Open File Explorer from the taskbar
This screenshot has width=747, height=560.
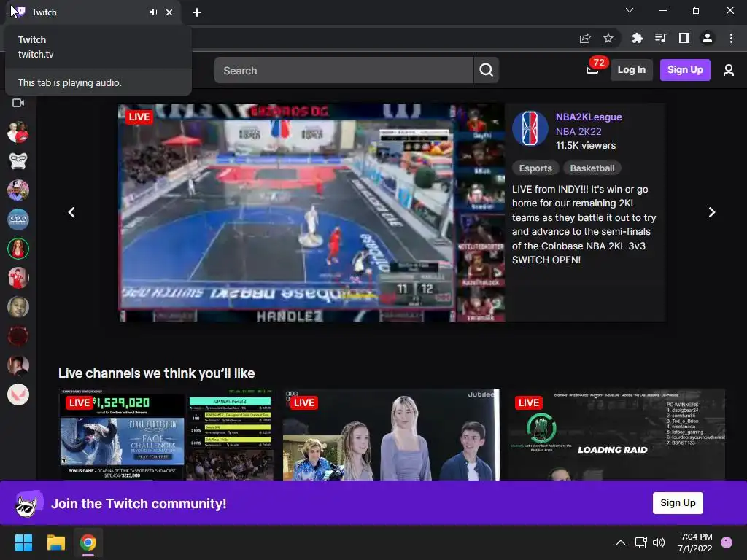[x=55, y=542]
